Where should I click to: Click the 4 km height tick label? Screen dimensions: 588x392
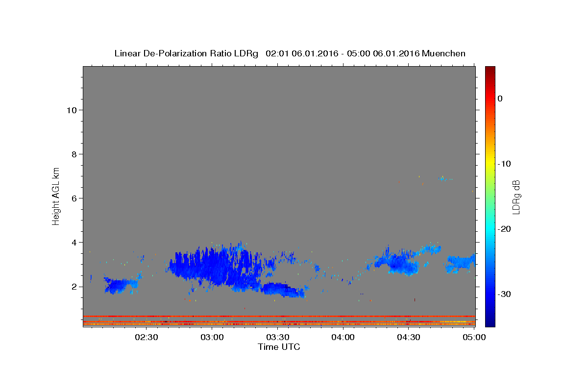click(73, 242)
